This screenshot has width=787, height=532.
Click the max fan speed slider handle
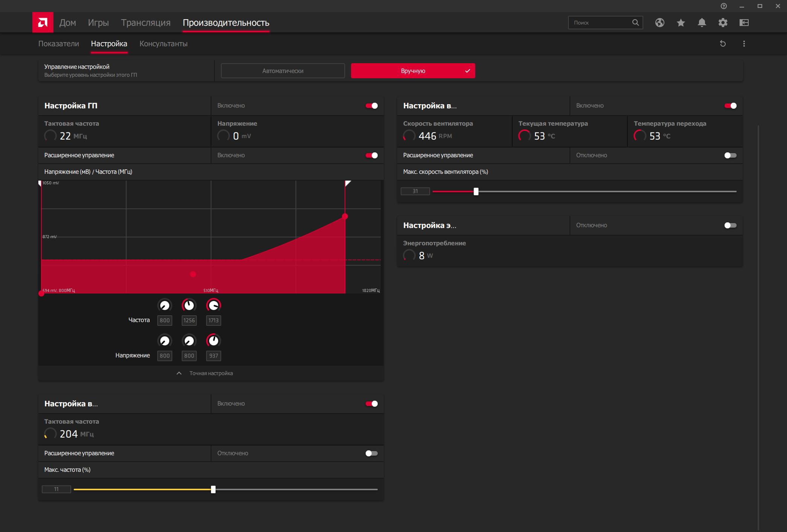[x=476, y=192]
